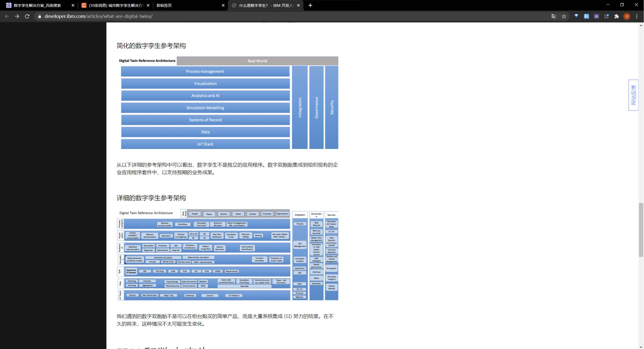Click the orange profile avatar
The width and height of the screenshot is (644, 349).
[x=627, y=16]
